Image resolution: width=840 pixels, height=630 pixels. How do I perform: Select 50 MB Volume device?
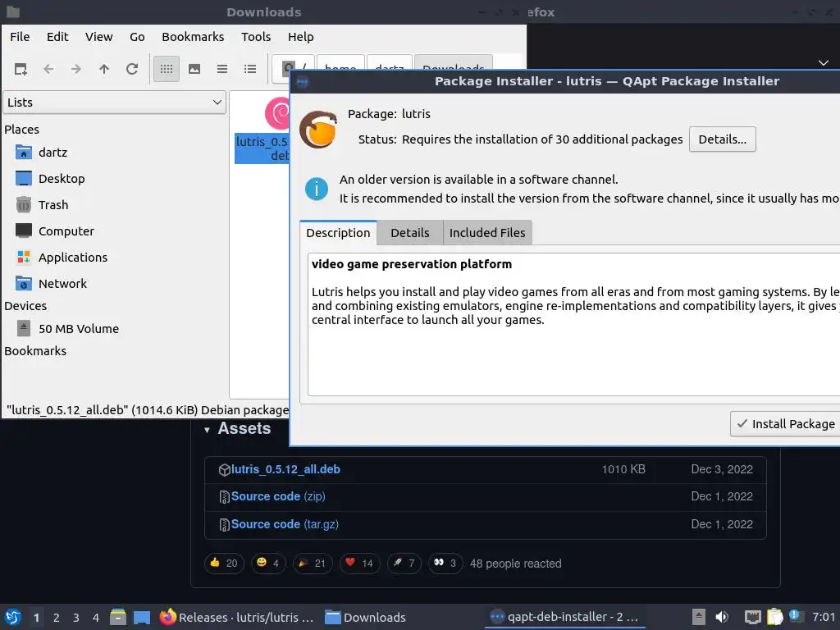79,329
